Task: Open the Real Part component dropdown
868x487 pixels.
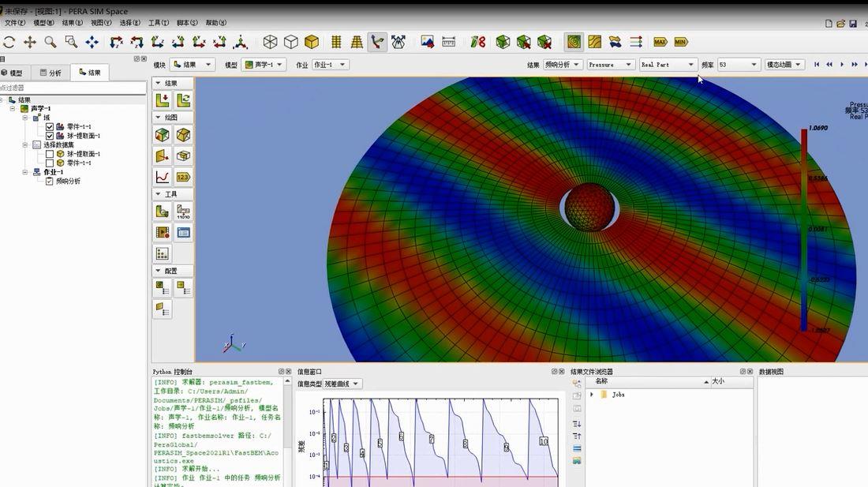Action: pyautogui.click(x=668, y=65)
